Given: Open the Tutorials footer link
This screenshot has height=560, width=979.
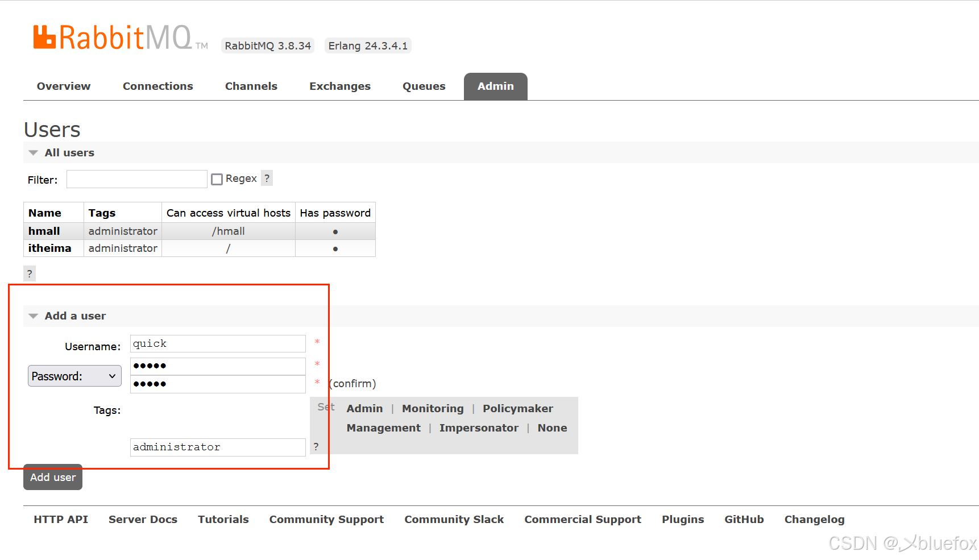Looking at the screenshot, I should tap(223, 519).
